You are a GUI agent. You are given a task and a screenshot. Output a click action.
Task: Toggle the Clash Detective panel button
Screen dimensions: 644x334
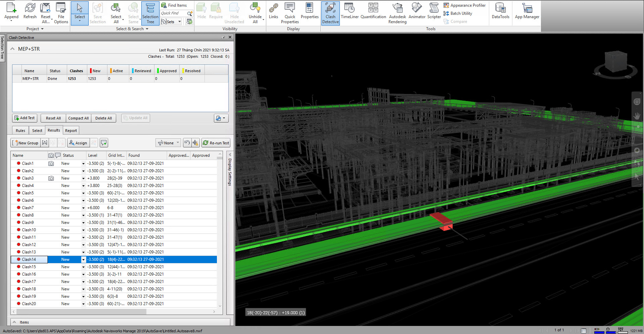(x=330, y=13)
